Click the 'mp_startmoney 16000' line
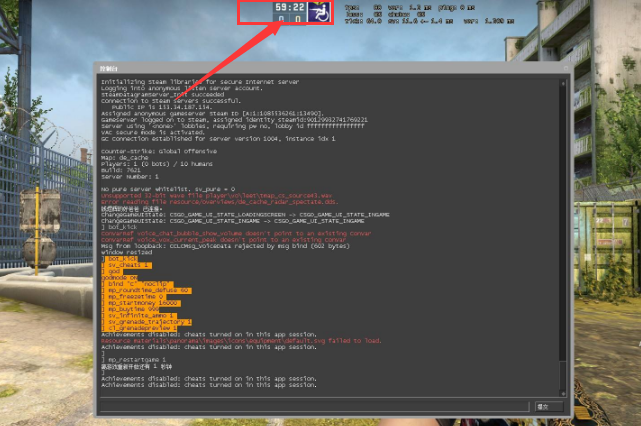 coord(141,303)
